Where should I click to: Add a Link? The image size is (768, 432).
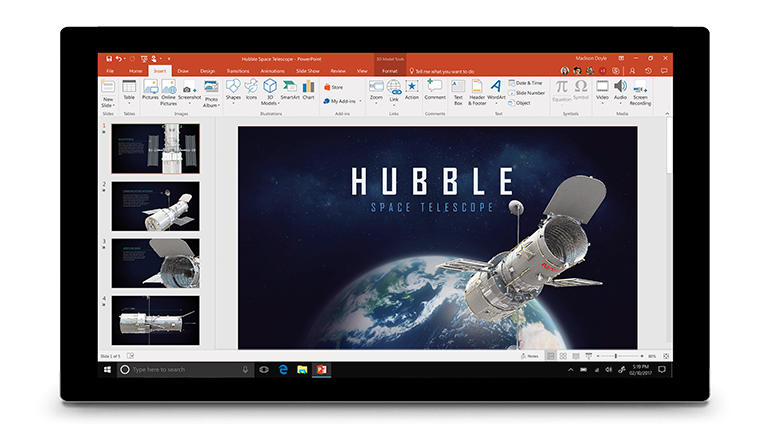[394, 93]
